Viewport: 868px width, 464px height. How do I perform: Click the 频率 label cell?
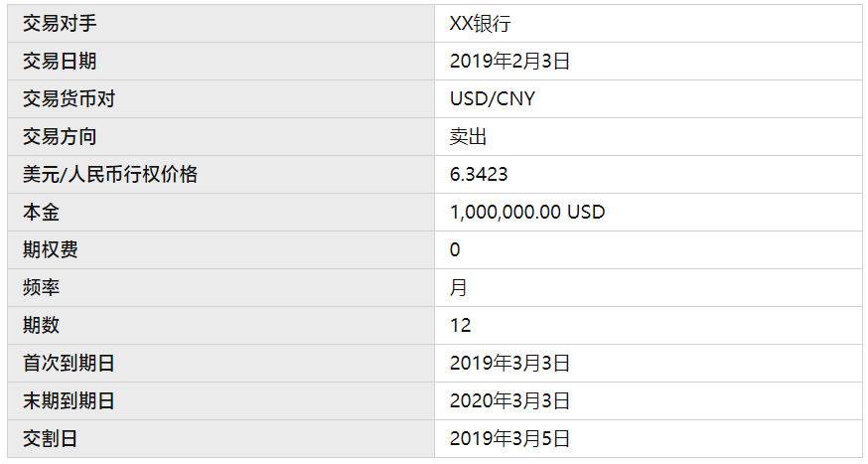[220, 287]
